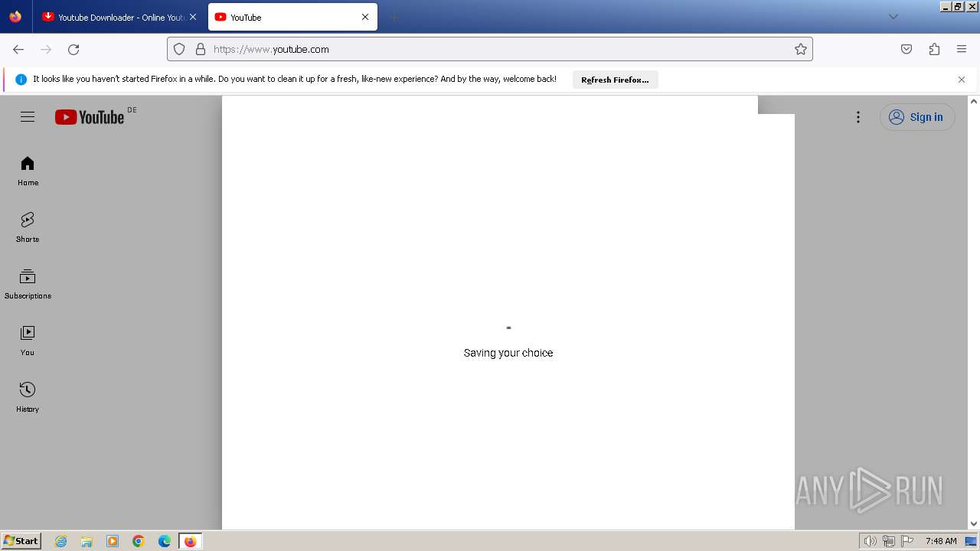Screen dimensions: 980x551
Task: Bookmark this page with star icon
Action: coord(801,49)
